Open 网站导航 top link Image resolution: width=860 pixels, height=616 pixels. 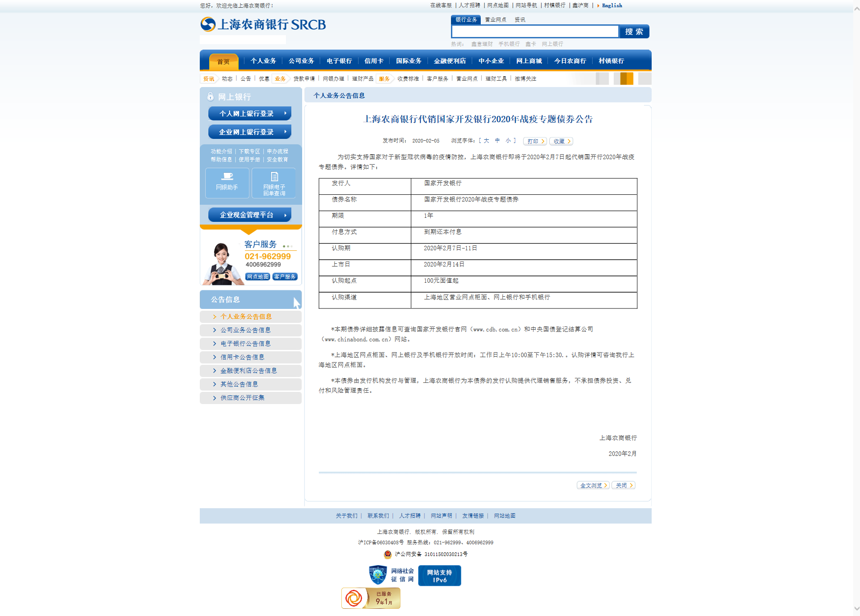coord(526,5)
